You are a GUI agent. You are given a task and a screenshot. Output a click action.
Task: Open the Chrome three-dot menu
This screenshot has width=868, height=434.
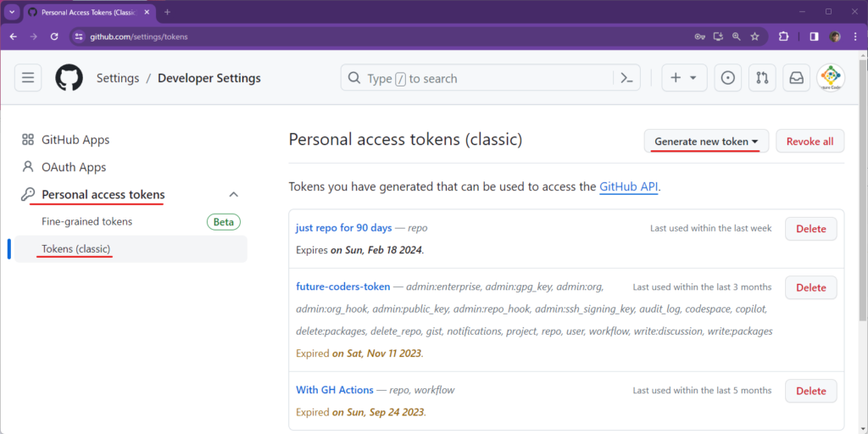click(x=855, y=36)
